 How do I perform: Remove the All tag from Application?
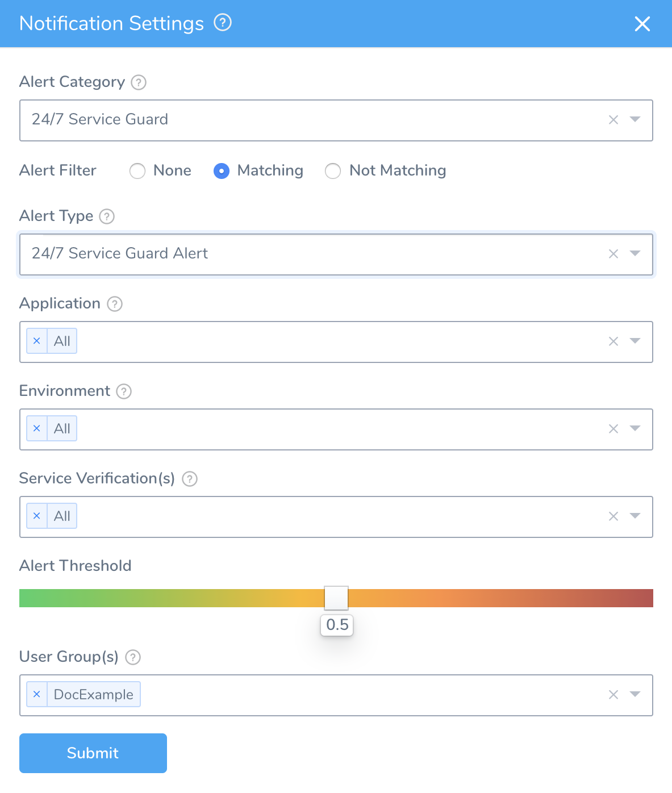pyautogui.click(x=37, y=341)
